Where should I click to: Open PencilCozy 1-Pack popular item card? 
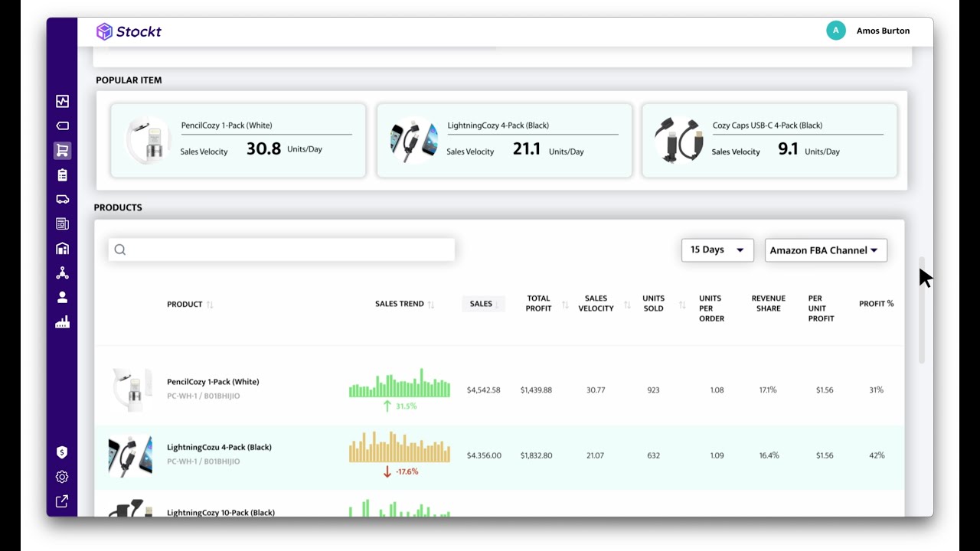pyautogui.click(x=238, y=141)
